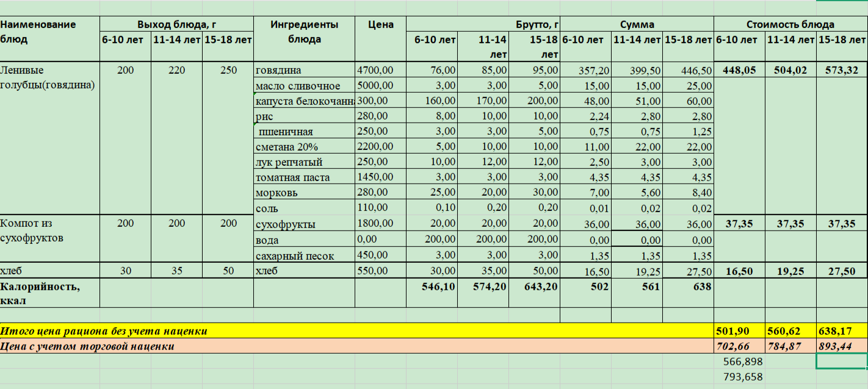The width and height of the screenshot is (868, 389).
Task: Select the cell containing 793,658
Action: [739, 377]
